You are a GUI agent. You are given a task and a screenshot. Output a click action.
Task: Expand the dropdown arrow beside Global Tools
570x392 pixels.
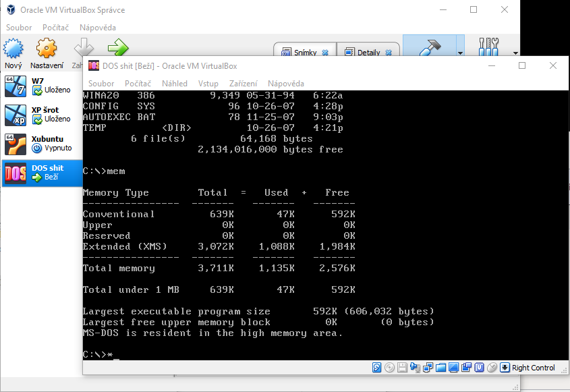(x=515, y=53)
